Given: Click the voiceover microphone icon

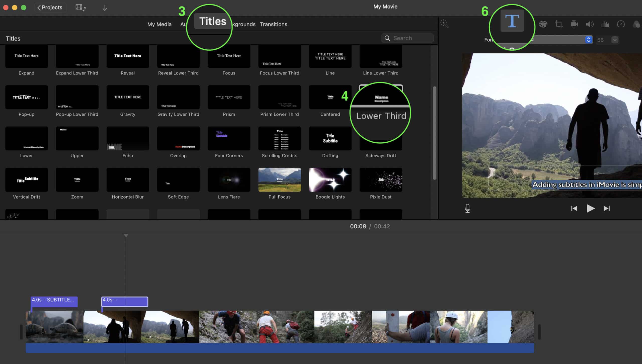Looking at the screenshot, I should pyautogui.click(x=467, y=208).
